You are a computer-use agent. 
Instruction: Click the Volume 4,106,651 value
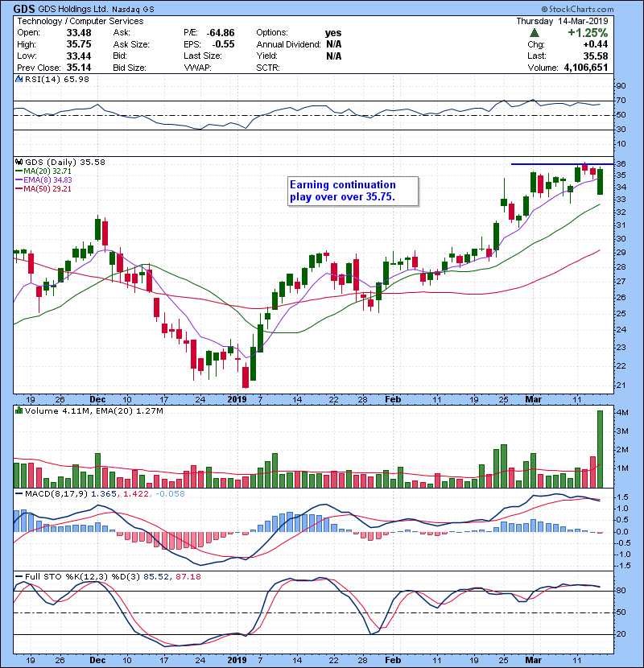pos(586,68)
